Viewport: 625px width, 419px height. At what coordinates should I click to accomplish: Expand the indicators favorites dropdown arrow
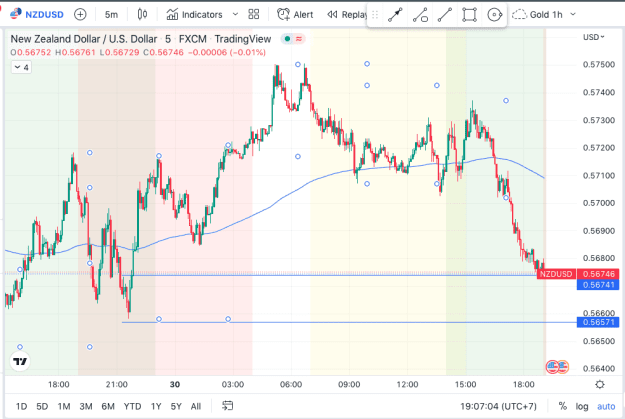(235, 15)
